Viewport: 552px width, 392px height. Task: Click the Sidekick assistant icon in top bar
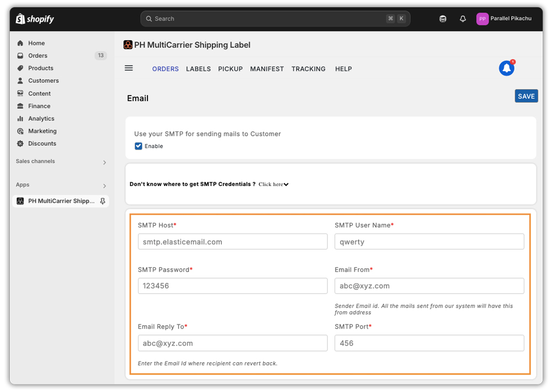pyautogui.click(x=443, y=19)
